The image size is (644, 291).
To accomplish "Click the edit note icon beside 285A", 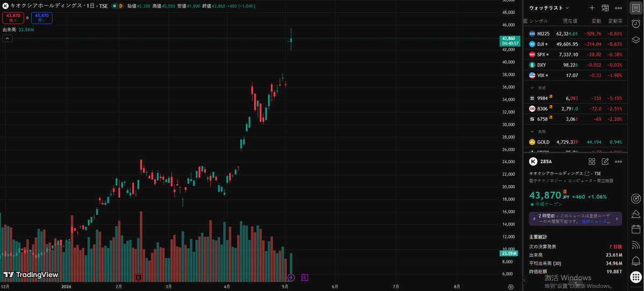I will (x=605, y=161).
